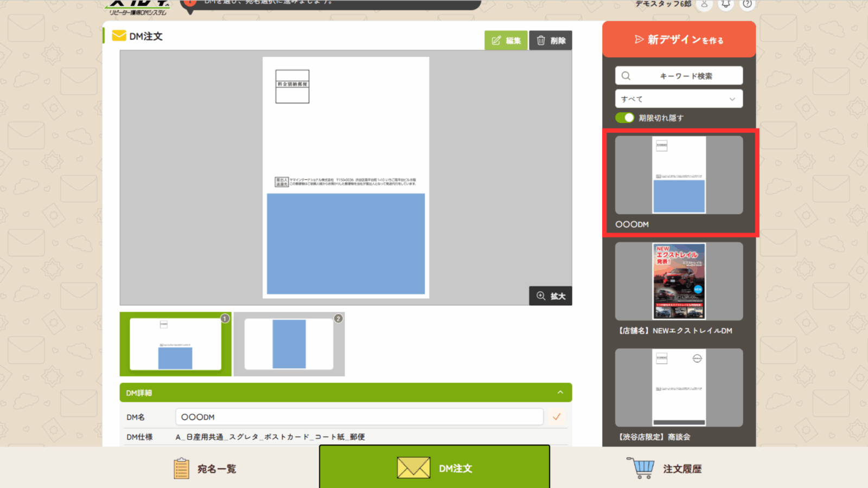This screenshot has width=868, height=488.
Task: Open the すべて category dropdown
Action: coord(679,99)
